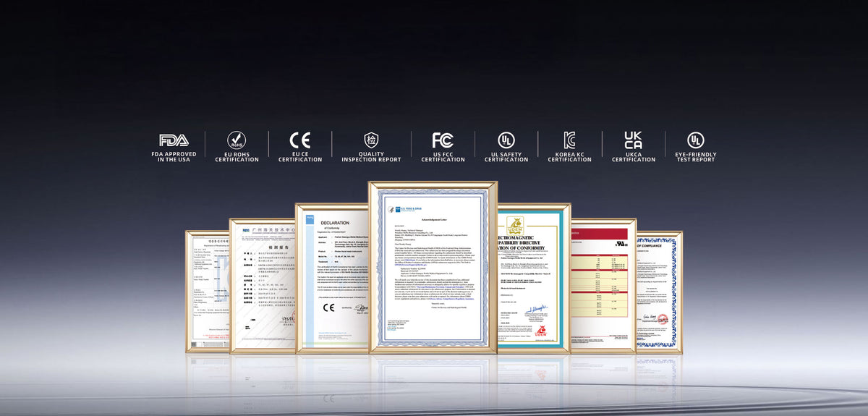868x416 pixels.
Task: Click the UL icon above UL Safety Certification
Action: 506,140
